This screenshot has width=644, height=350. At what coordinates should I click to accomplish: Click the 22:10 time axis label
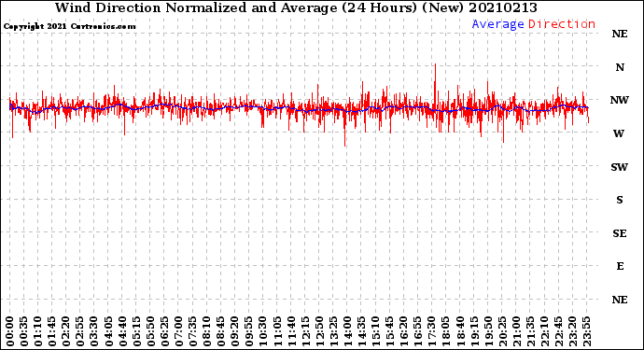click(x=544, y=331)
